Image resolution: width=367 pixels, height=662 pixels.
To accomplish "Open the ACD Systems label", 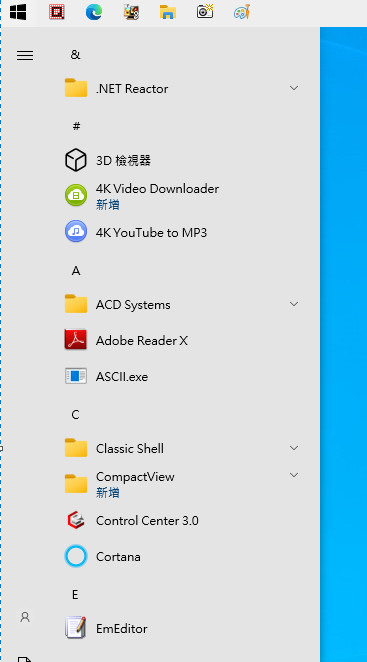I will point(133,305).
